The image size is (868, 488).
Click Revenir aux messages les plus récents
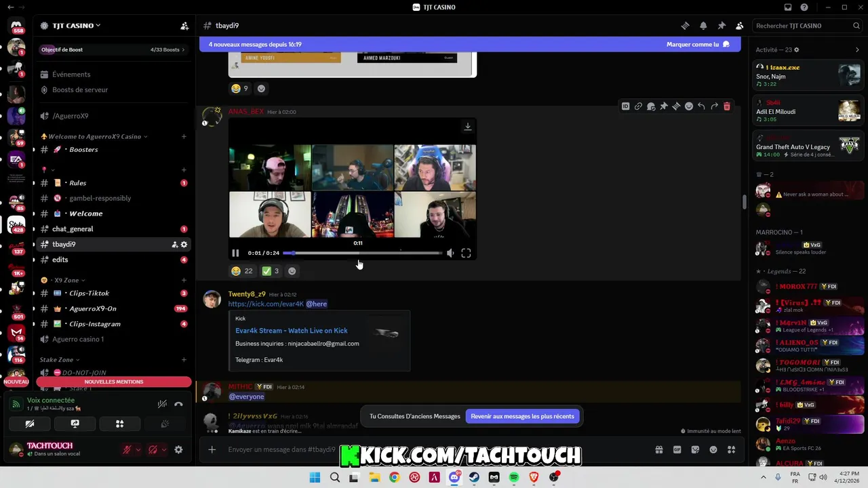point(522,416)
